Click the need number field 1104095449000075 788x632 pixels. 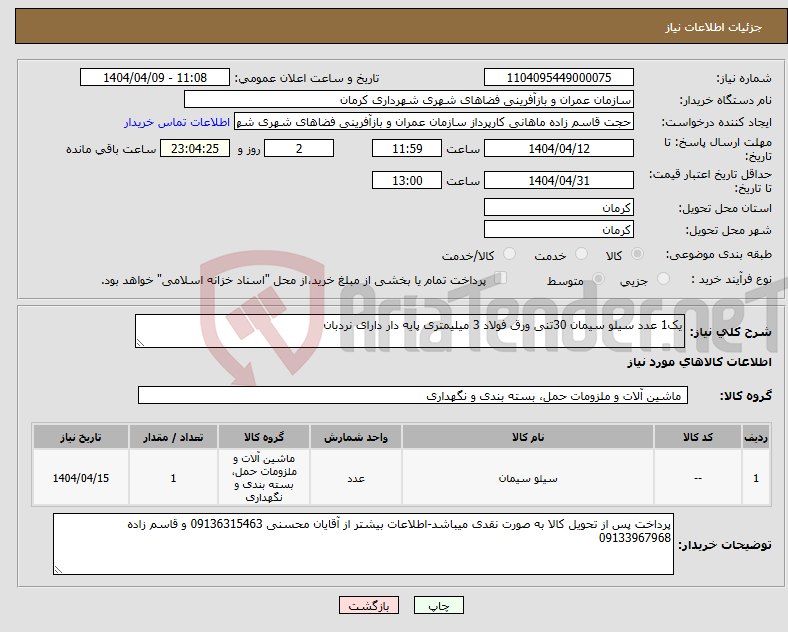click(559, 77)
